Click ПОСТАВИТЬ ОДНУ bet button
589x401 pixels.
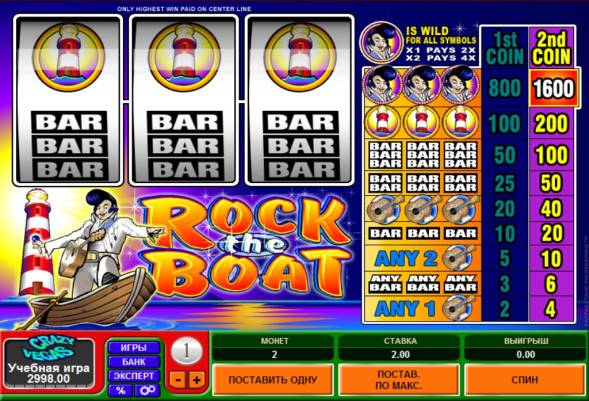click(x=273, y=380)
